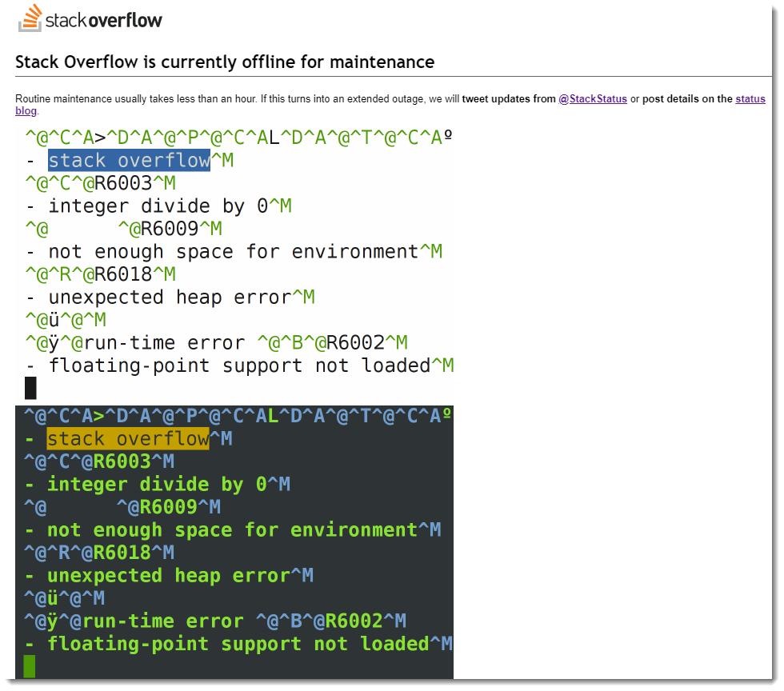Click 'run-time error' in light terminal
The height and width of the screenshot is (691, 784).
[x=164, y=343]
